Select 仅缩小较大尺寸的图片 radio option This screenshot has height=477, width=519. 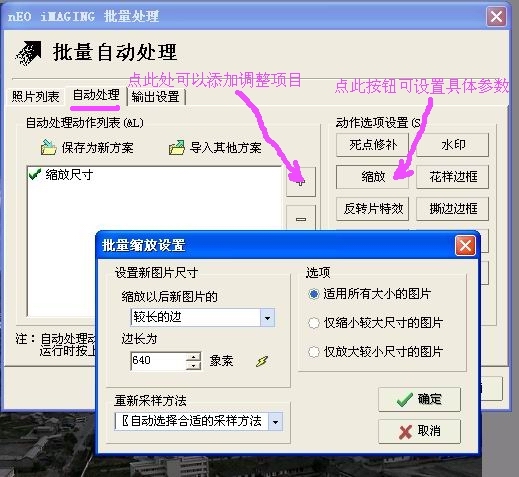pyautogui.click(x=313, y=323)
